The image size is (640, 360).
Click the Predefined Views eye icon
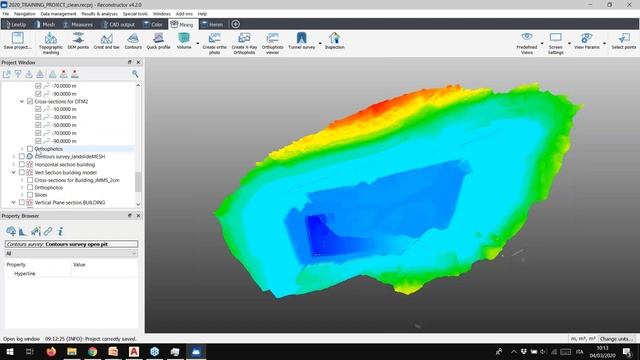pyautogui.click(x=527, y=37)
